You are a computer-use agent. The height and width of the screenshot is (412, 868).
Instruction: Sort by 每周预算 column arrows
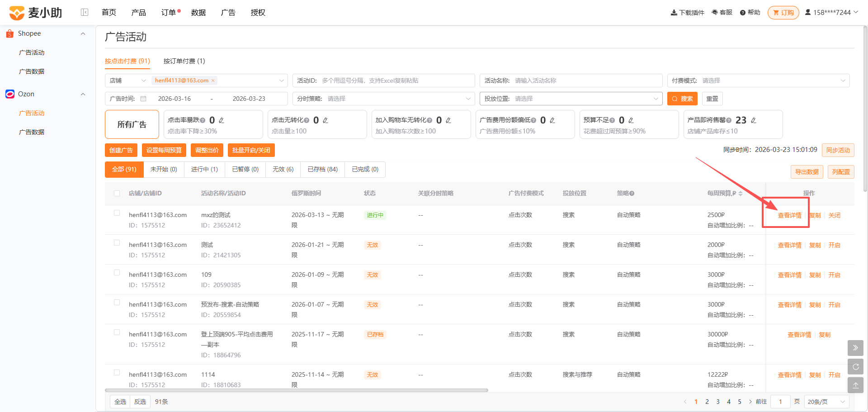pos(741,194)
